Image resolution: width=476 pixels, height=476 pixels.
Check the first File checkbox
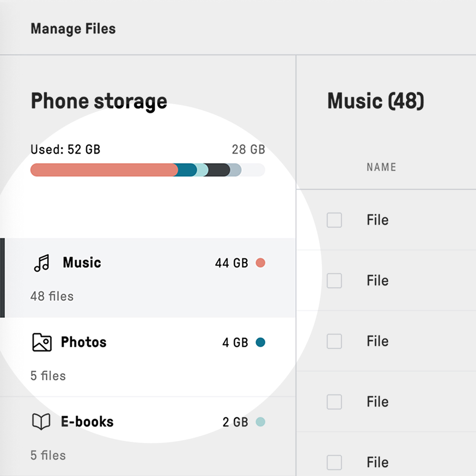334,220
